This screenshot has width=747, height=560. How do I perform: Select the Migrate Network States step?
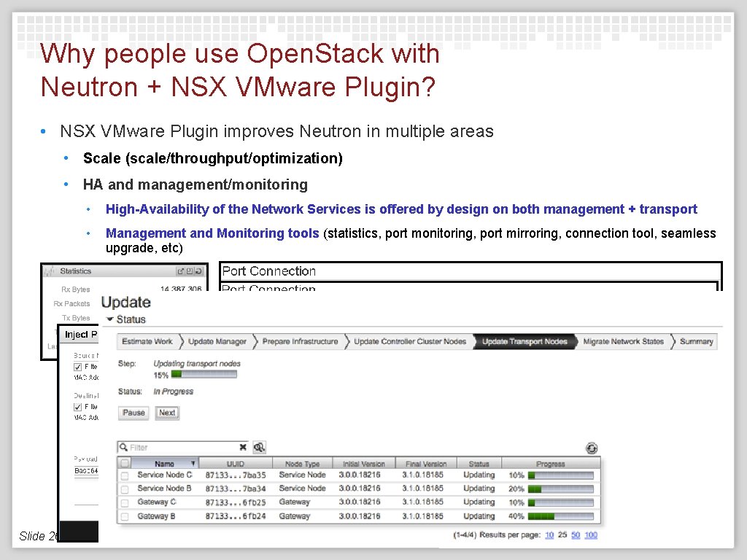pos(623,341)
